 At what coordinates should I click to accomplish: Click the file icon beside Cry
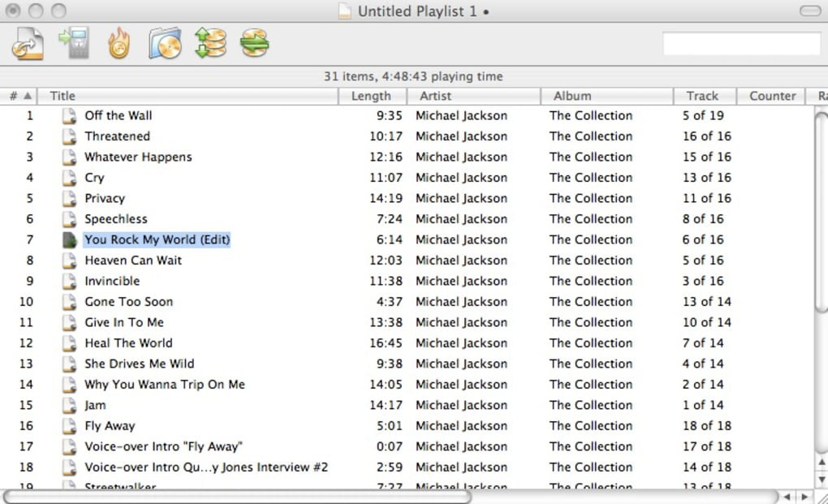pos(69,177)
